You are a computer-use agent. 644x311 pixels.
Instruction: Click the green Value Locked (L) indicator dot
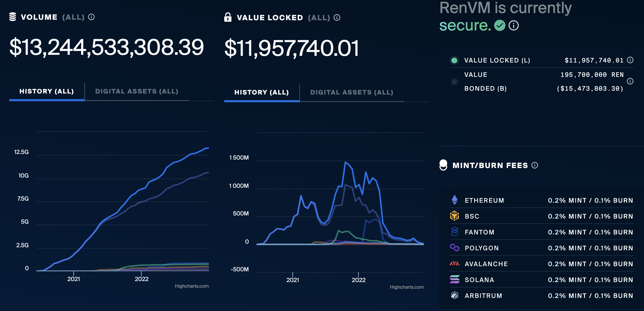(x=454, y=60)
